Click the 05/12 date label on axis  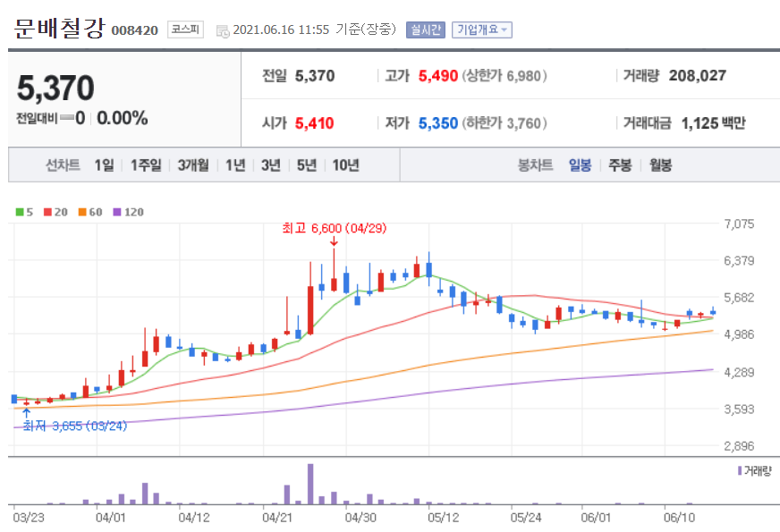(x=444, y=518)
